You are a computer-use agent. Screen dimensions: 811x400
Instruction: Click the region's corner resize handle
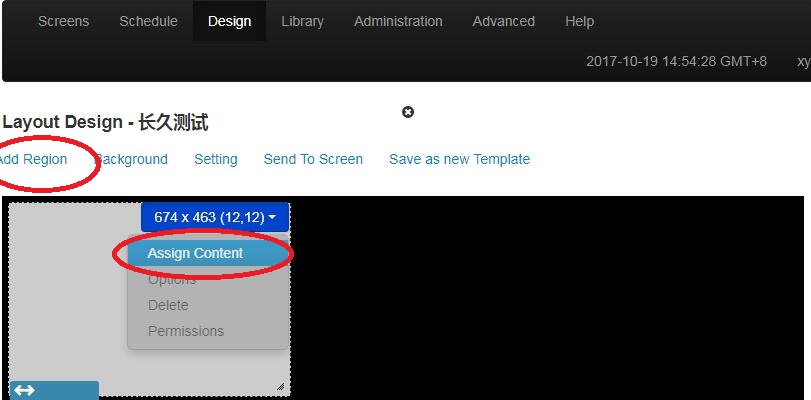coord(280,386)
